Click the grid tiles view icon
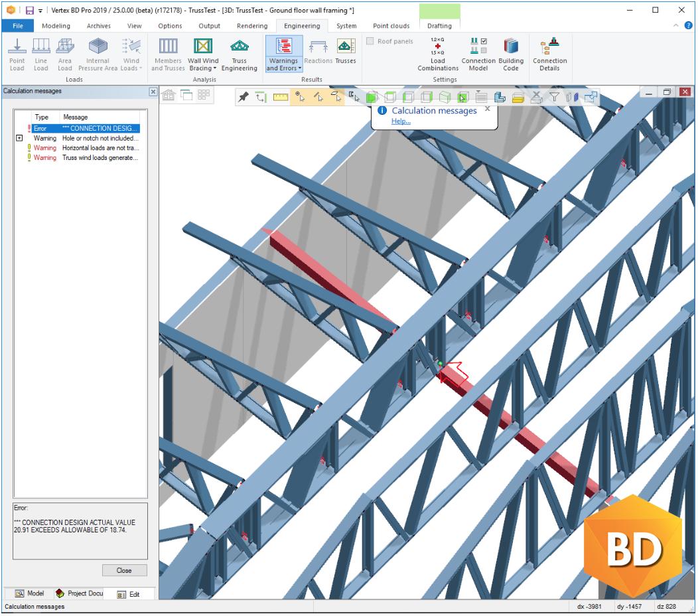The width and height of the screenshot is (698, 616). 204,95
